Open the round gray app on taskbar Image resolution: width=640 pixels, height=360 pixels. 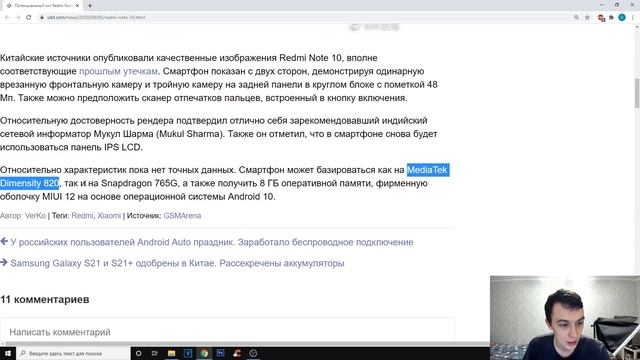click(253, 353)
